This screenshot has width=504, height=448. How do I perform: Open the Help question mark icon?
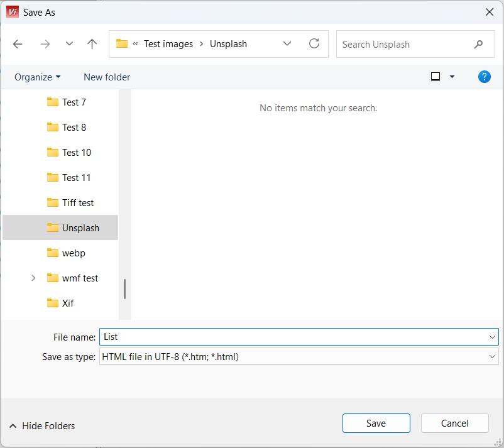click(x=484, y=77)
